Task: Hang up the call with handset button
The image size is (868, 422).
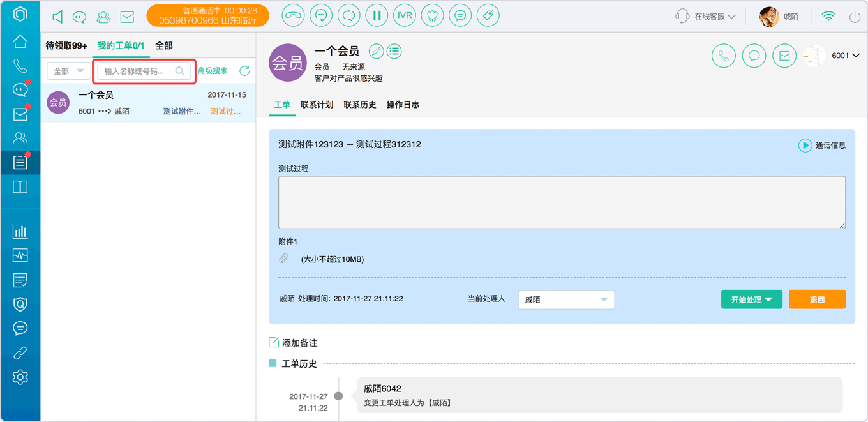Action: [294, 16]
